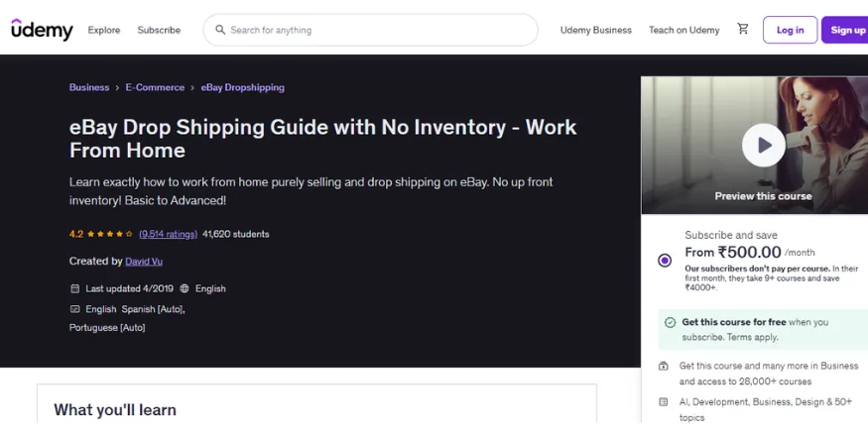The image size is (868, 434).
Task: Click the 'What you'll learn' heading
Action: [x=115, y=409]
